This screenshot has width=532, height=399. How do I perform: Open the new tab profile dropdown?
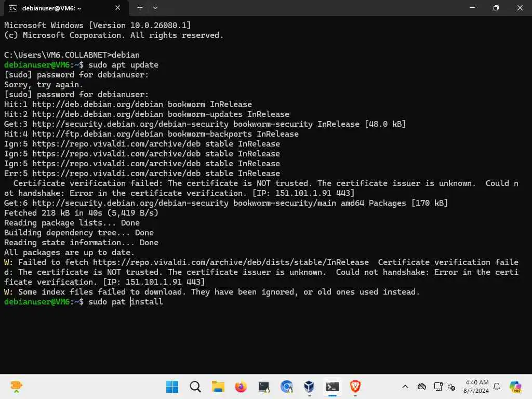click(x=155, y=8)
